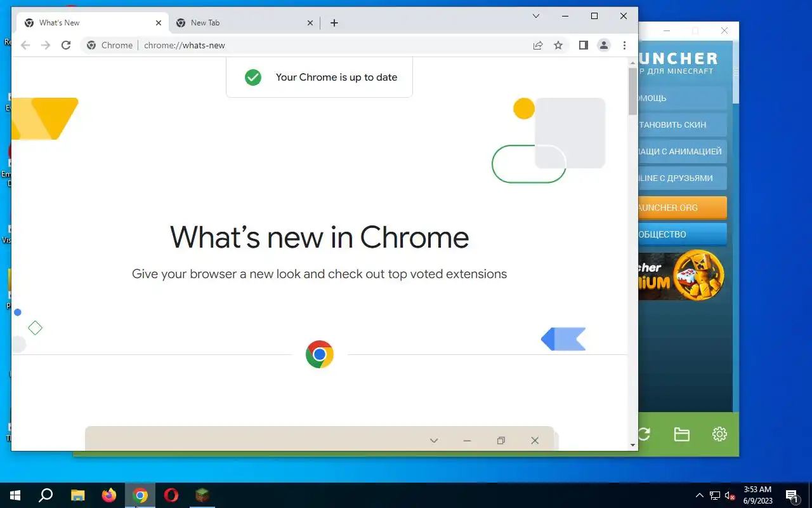Screen dimensions: 812x508
Task: Click Minecraft launcher taskbar icon
Action: tap(202, 495)
